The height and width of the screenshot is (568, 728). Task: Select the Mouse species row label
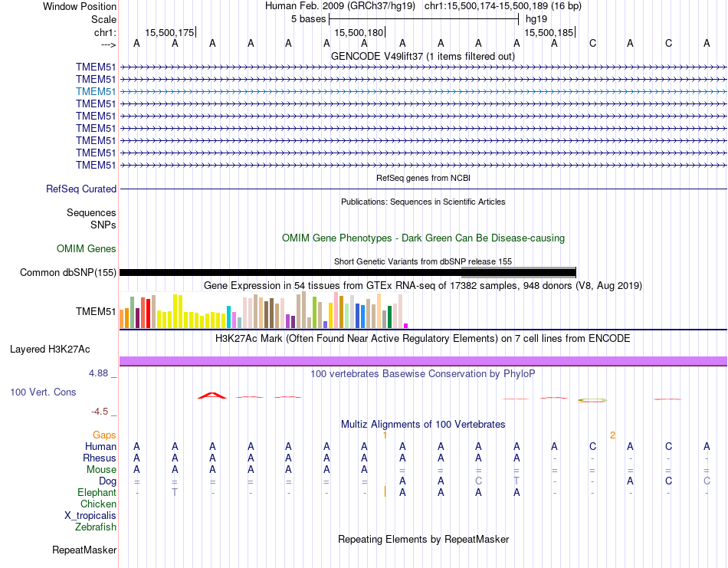pos(101,470)
